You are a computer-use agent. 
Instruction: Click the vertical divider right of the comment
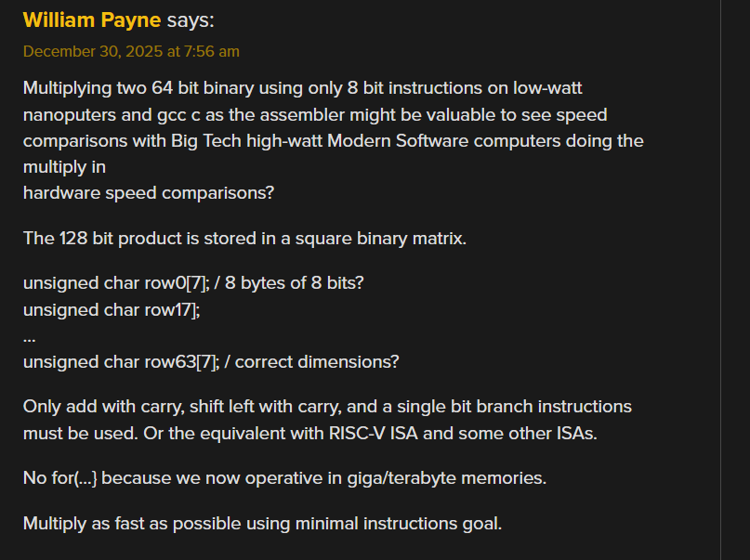[x=721, y=279]
